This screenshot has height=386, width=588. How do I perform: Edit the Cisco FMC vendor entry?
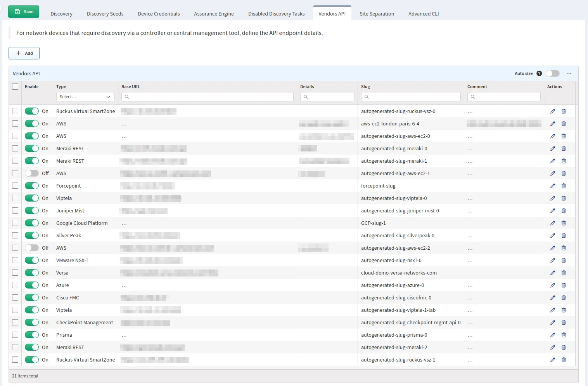pos(552,298)
